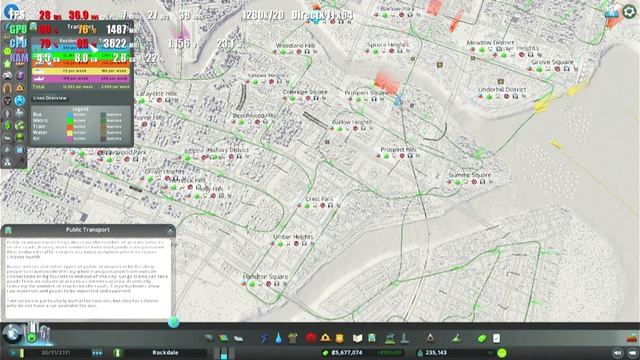Select the Traffic car info view
This screenshot has width=640, height=360.
click(x=7, y=76)
